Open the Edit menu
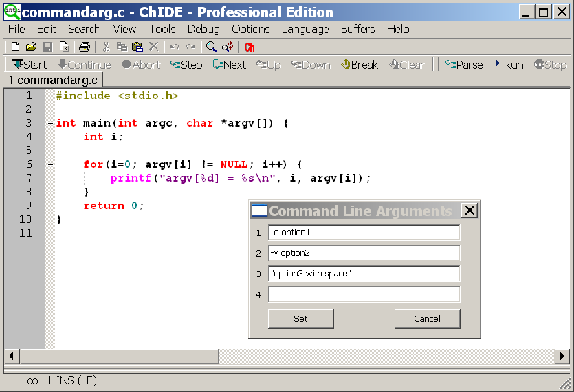This screenshot has width=574, height=392. click(47, 29)
